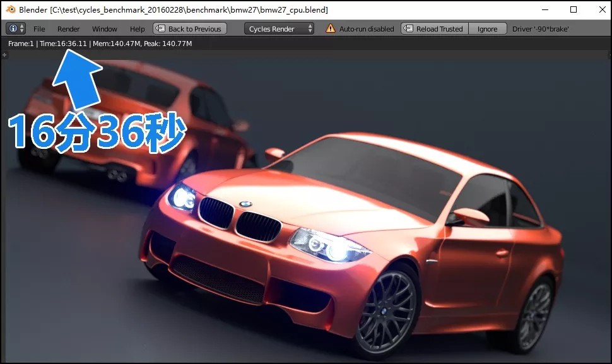Open the File menu
Image resolution: width=612 pixels, height=364 pixels.
point(39,29)
